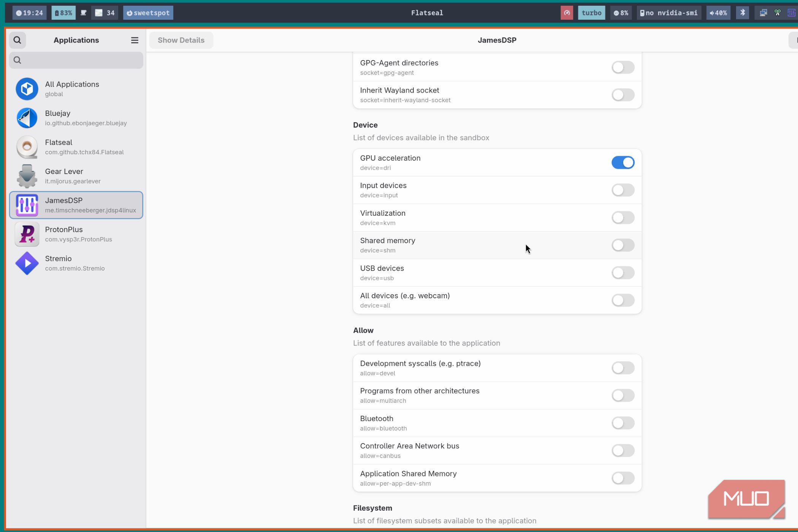Toggle Inherit Wayland socket switch
This screenshot has height=532, width=798.
(623, 95)
